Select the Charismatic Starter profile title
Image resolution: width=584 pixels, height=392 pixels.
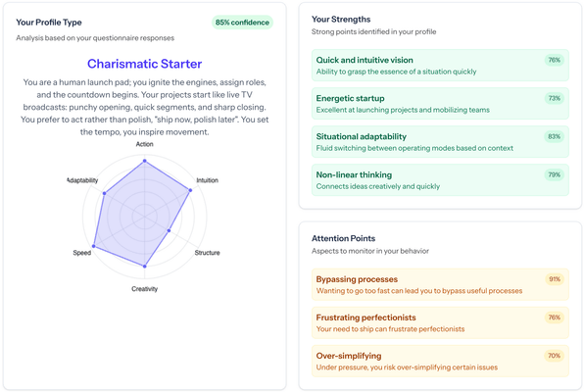tap(144, 64)
